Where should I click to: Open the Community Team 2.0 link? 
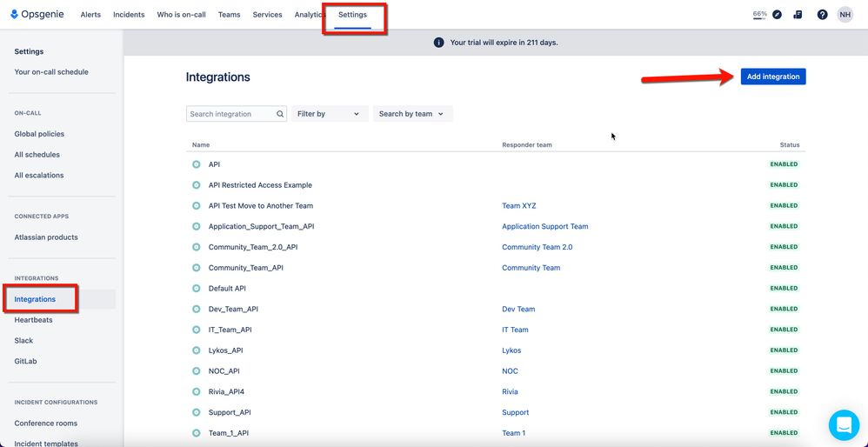click(x=537, y=247)
